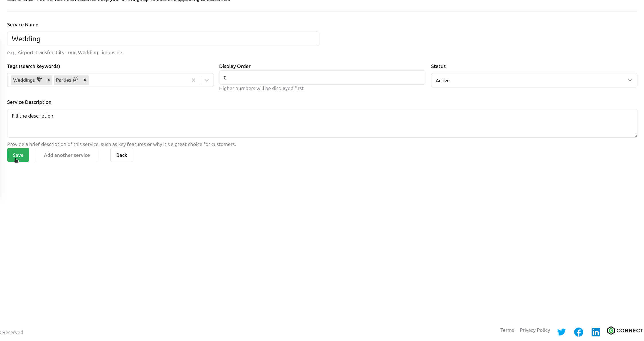Open the Status dropdown
Image resolution: width=644 pixels, height=341 pixels.
(534, 81)
